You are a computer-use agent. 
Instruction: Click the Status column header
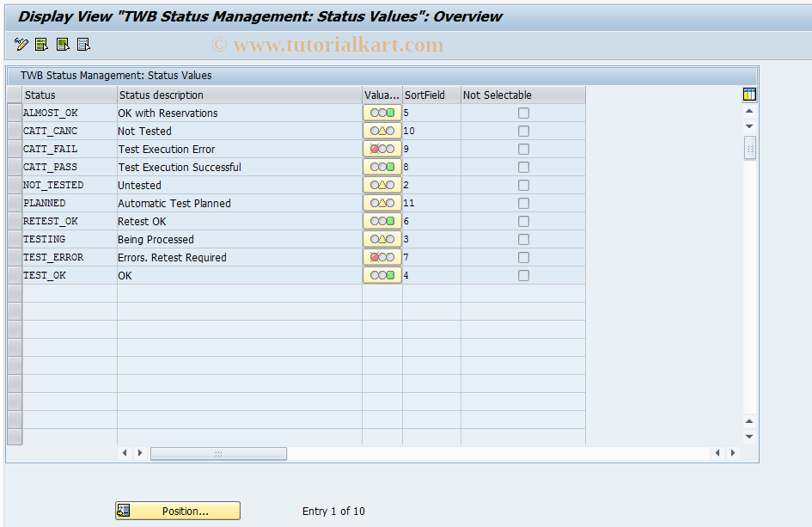tap(70, 95)
